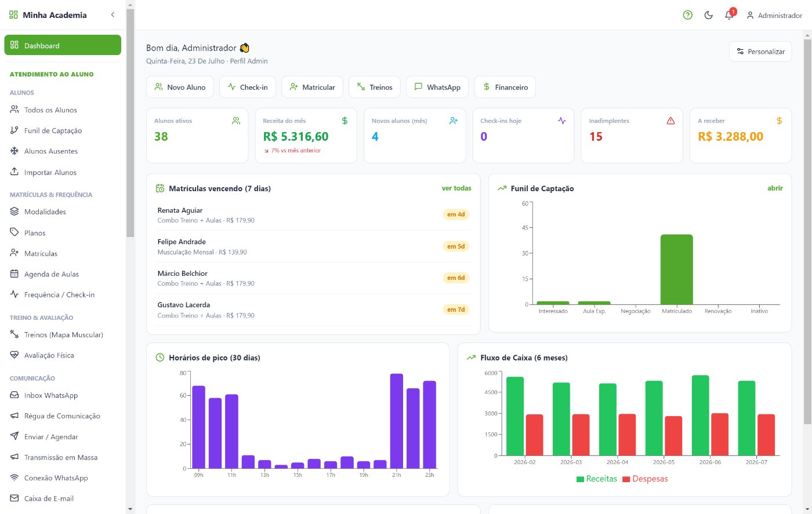Open Importar Alunos page
Viewport: 812px width, 514px height.
pos(63,172)
